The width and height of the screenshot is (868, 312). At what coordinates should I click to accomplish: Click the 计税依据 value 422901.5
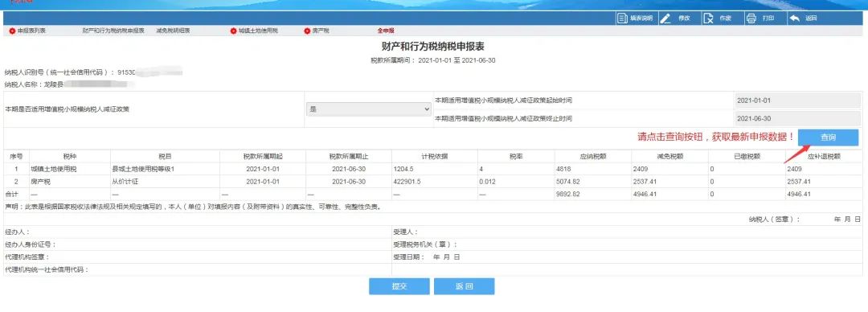click(407, 182)
